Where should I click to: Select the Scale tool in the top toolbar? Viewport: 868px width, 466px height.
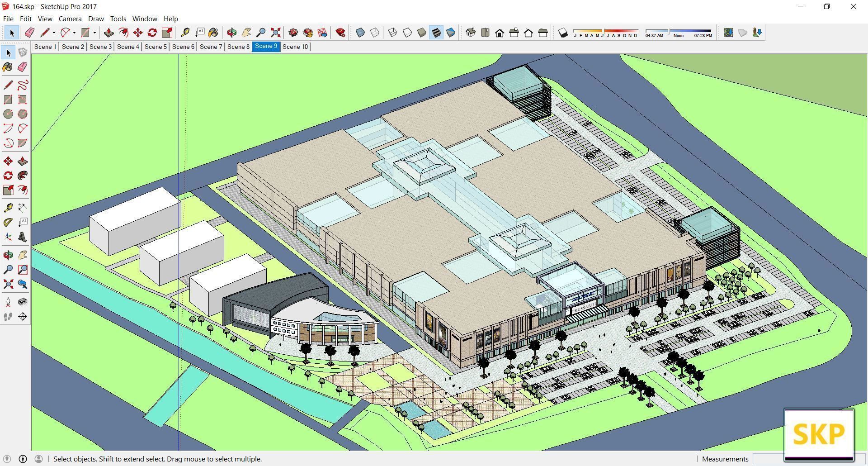click(x=167, y=33)
